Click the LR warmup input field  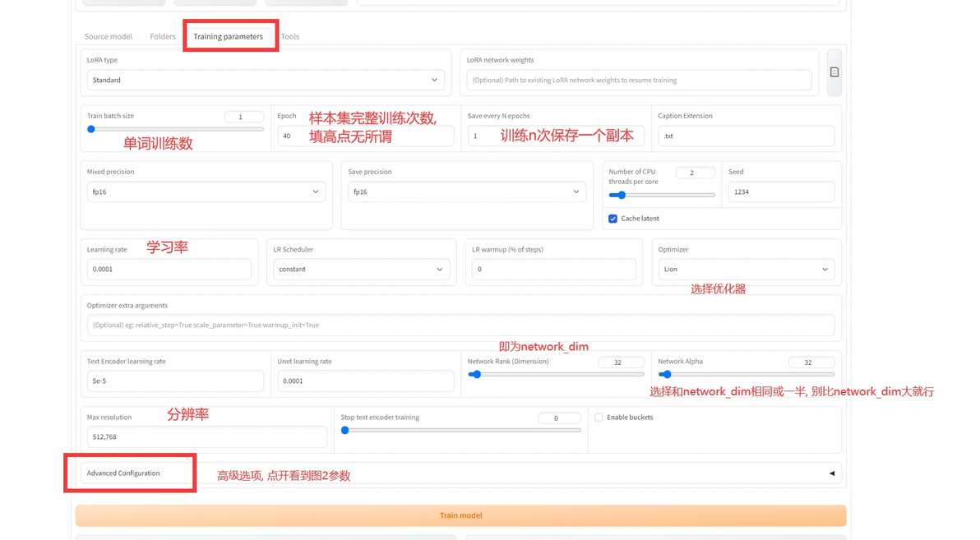(x=554, y=270)
